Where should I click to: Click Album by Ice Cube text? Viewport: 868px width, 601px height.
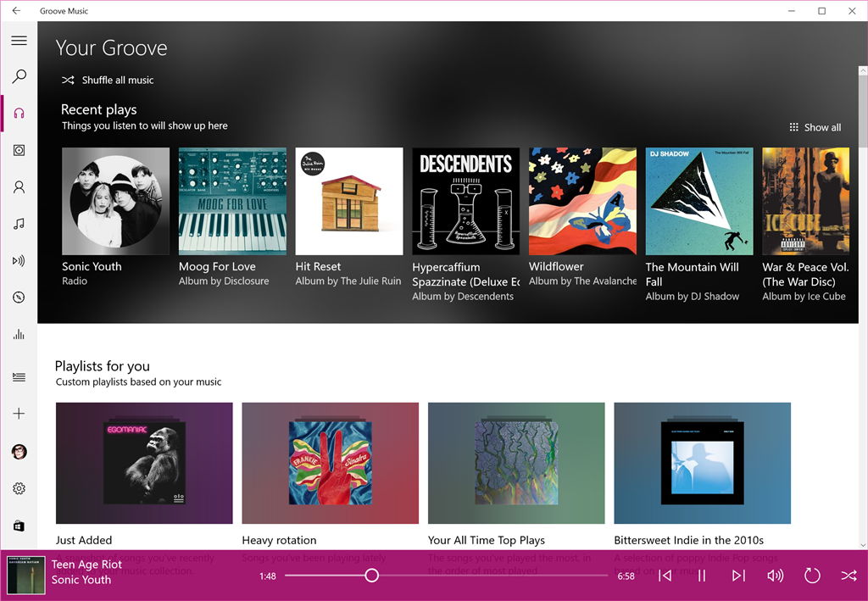point(804,297)
